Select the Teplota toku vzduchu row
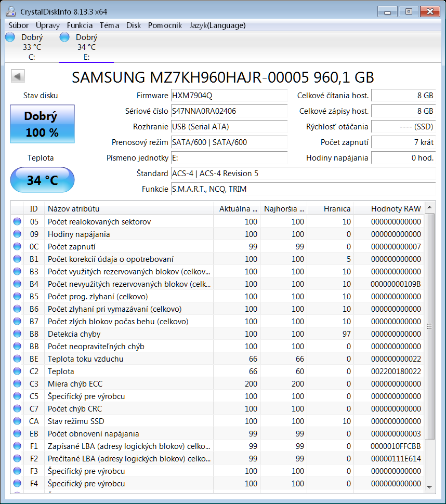This screenshot has width=446, height=504. [x=218, y=359]
